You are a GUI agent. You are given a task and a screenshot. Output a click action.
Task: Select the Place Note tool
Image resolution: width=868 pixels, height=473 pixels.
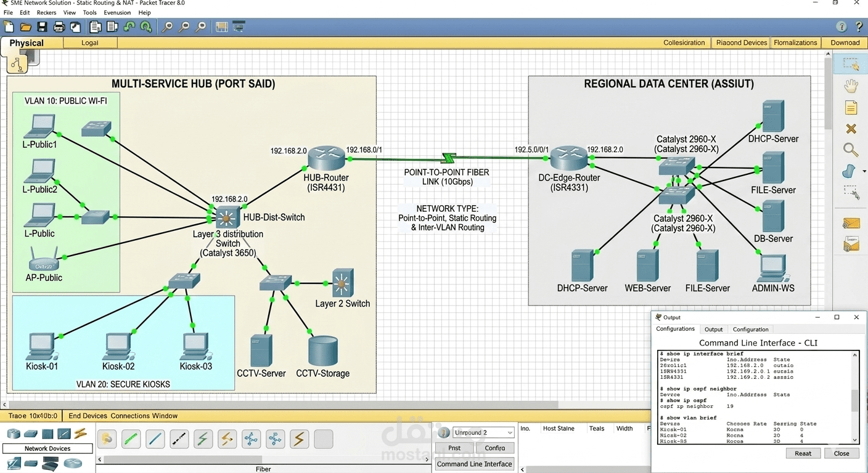click(851, 107)
